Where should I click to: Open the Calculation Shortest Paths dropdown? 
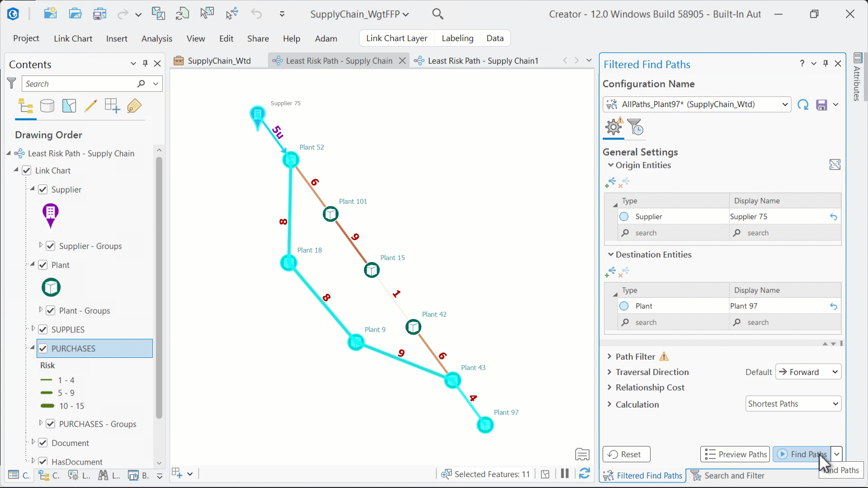pos(793,404)
